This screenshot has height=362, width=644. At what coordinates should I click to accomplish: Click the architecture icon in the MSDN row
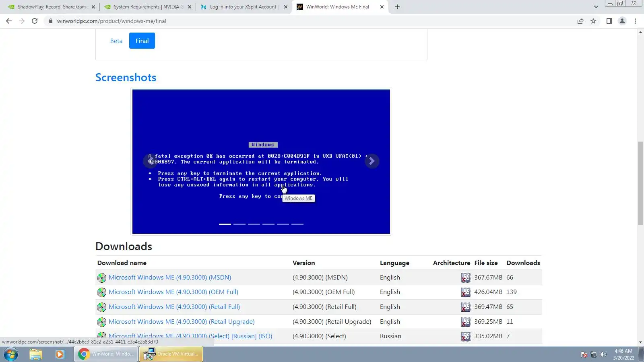point(466,278)
